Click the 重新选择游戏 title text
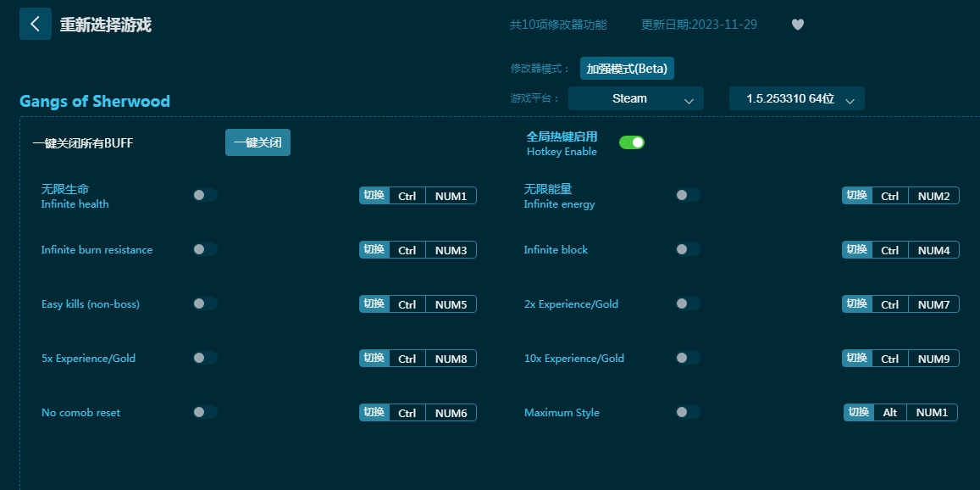Screen dimensions: 980x490 (x=105, y=25)
